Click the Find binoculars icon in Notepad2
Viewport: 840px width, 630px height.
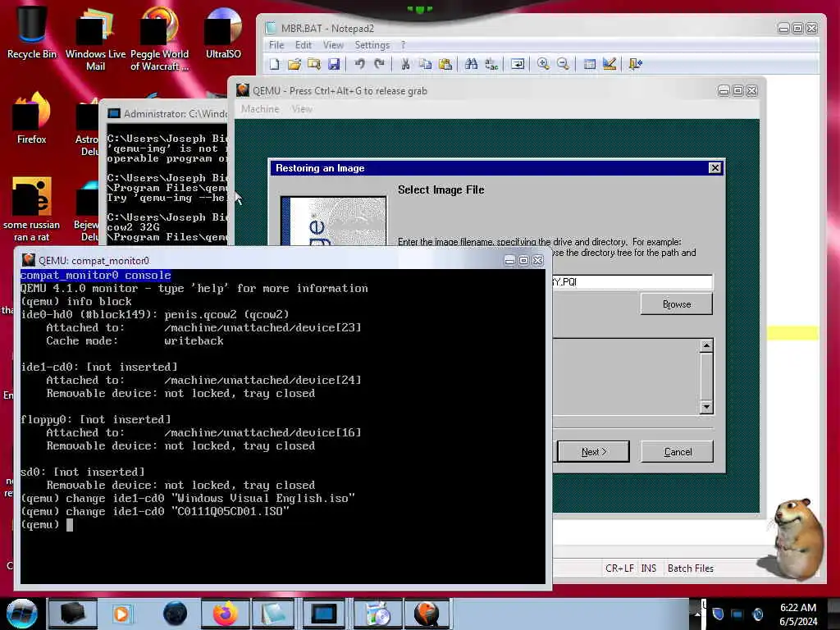coord(472,64)
